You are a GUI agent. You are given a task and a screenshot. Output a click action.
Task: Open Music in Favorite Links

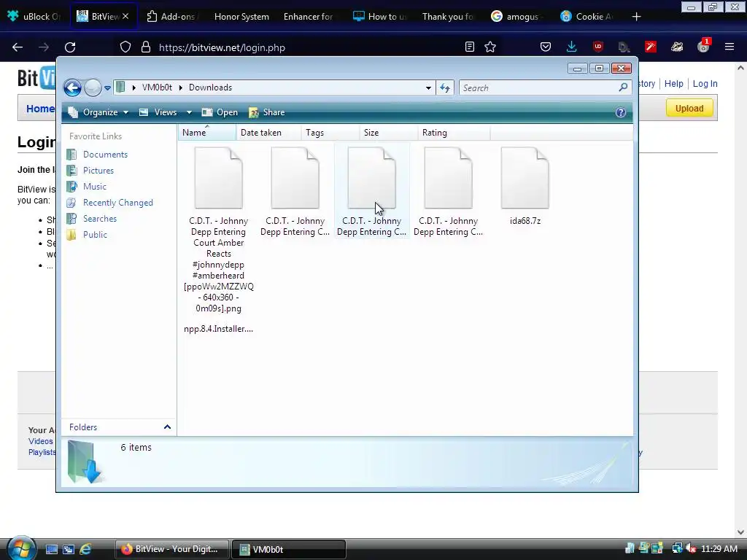pos(95,187)
